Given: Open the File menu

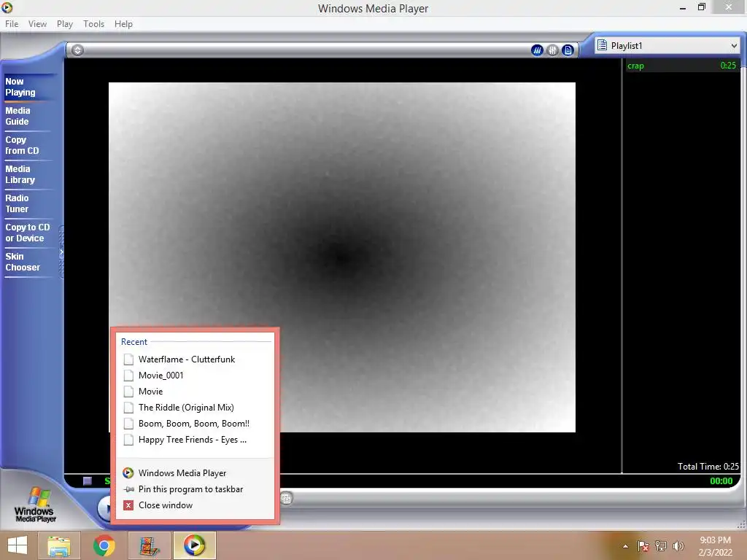Looking at the screenshot, I should [12, 24].
